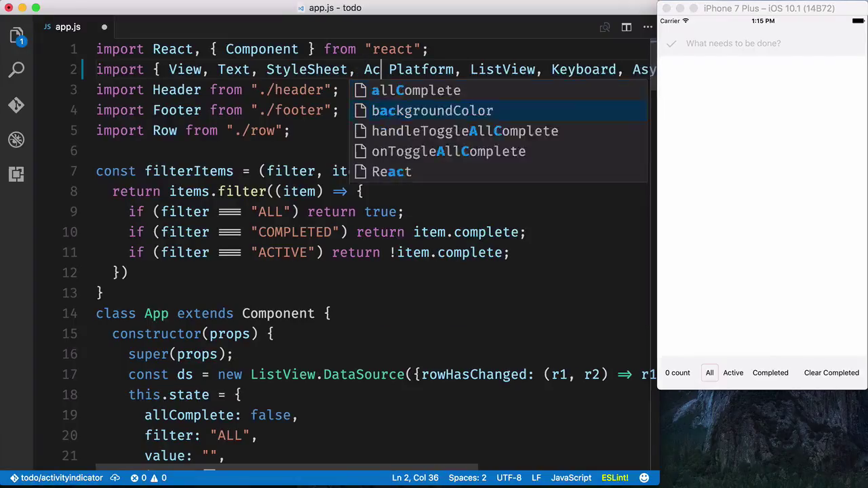The width and height of the screenshot is (868, 488).
Task: Click the file icon beside React suggestion
Action: pyautogui.click(x=361, y=171)
